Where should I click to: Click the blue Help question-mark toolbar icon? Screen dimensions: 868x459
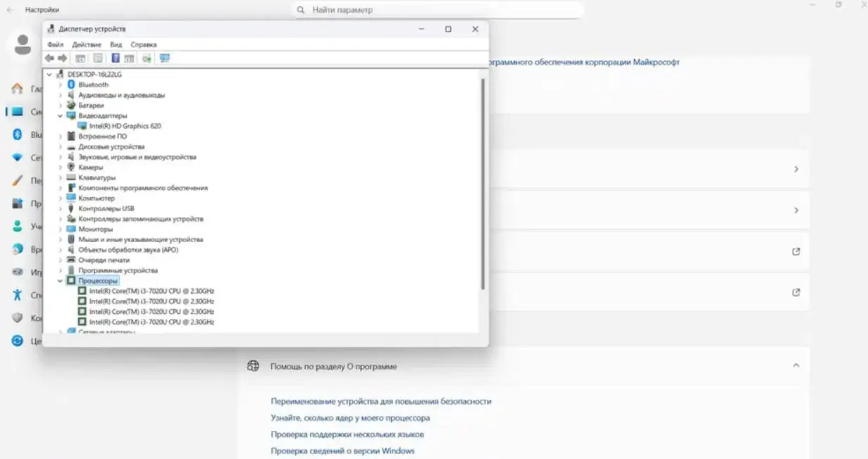pos(116,58)
